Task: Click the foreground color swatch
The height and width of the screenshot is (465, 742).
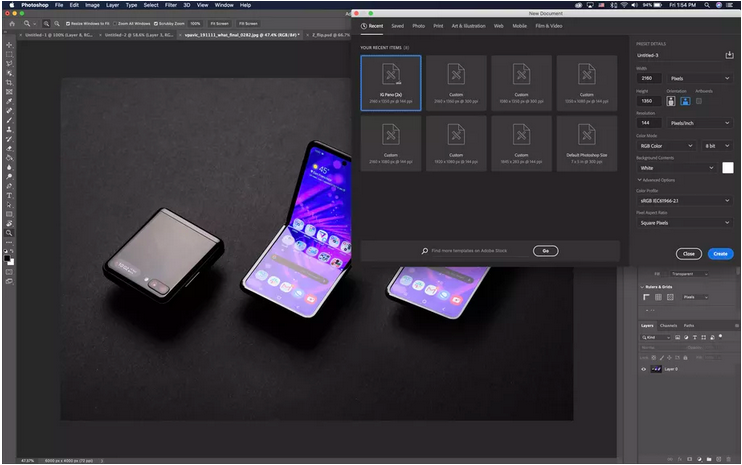Action: pyautogui.click(x=7, y=259)
